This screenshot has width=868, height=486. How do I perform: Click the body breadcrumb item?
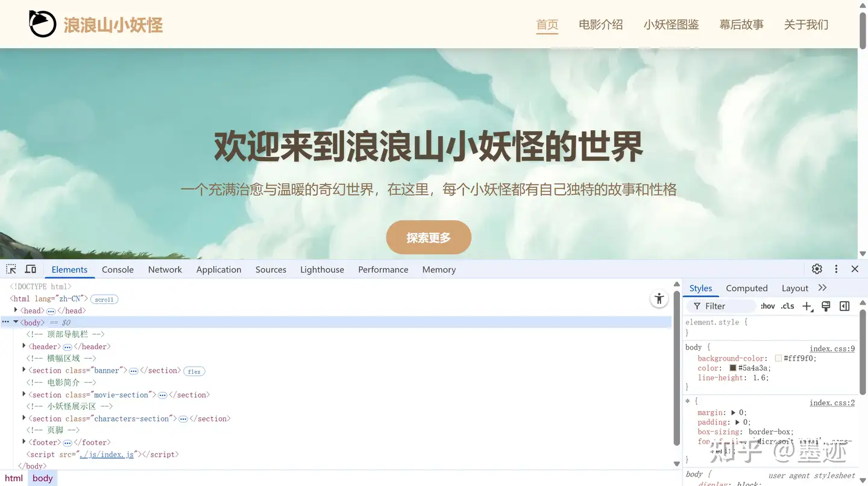click(43, 478)
